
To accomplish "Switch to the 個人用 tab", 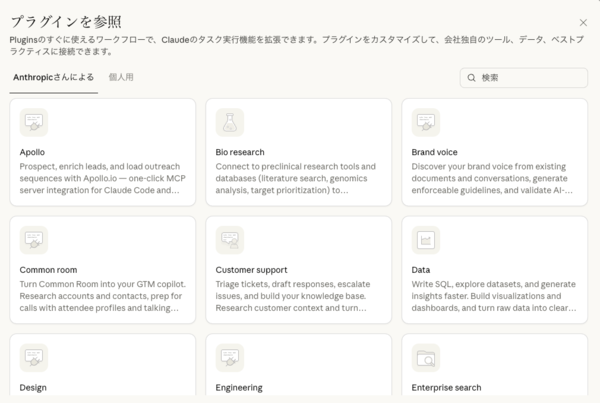I will (121, 77).
